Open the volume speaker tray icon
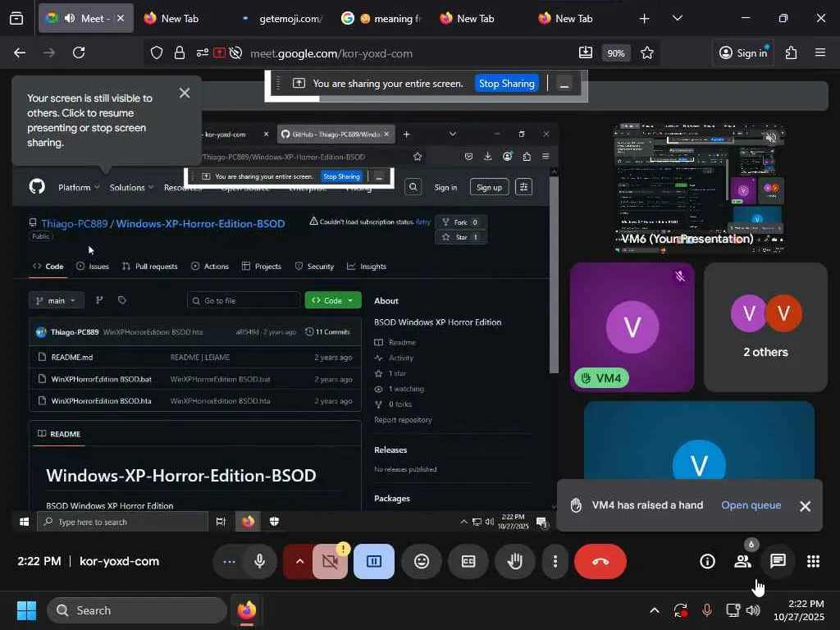Screen dimensions: 840x630 [x=753, y=610]
